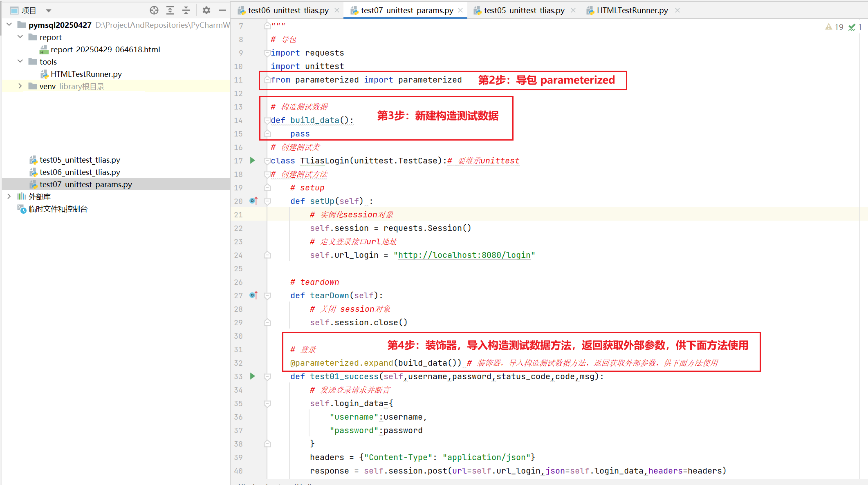Screen dimensions: 868x485
Task: Click the expand all icon in project panel
Action: point(170,11)
